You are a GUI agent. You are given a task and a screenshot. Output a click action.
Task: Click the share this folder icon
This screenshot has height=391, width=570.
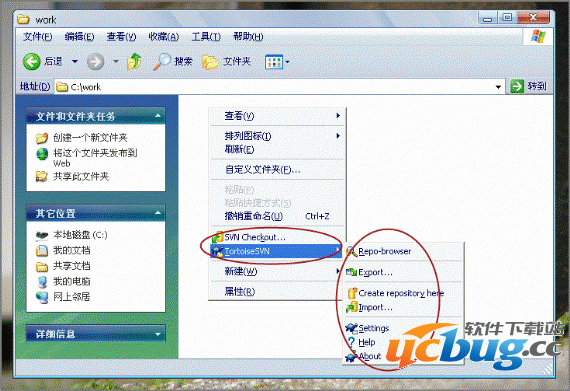tap(42, 177)
